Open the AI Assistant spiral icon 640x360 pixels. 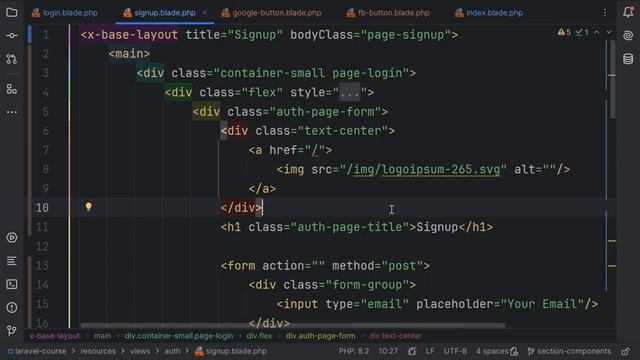(628, 36)
